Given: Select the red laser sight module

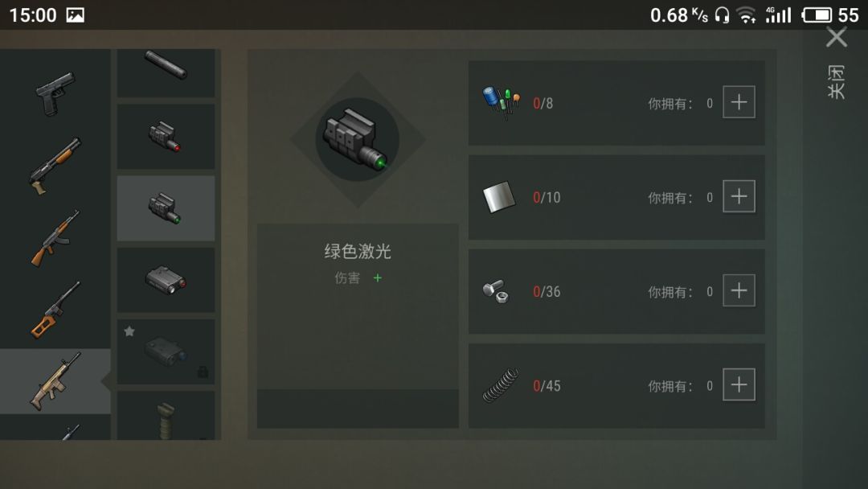Looking at the screenshot, I should (166, 136).
